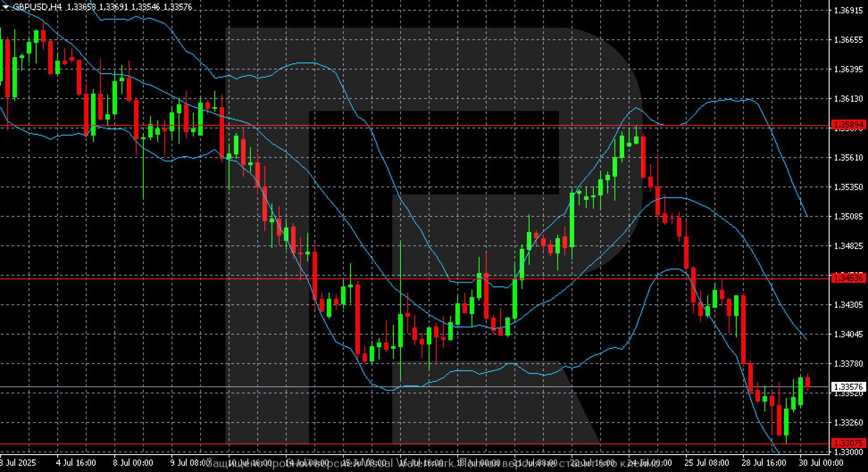The width and height of the screenshot is (868, 472).
Task: Click the 1.36395 price scale mark
Action: (848, 69)
